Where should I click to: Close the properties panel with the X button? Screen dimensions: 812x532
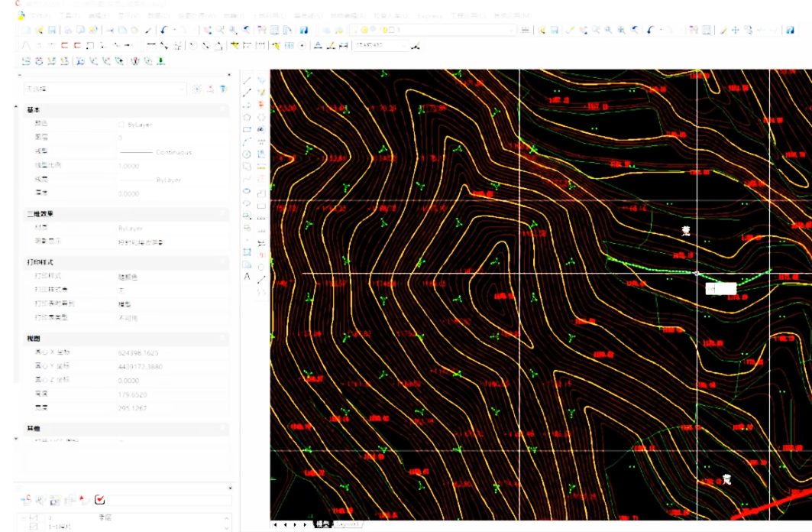(x=231, y=75)
